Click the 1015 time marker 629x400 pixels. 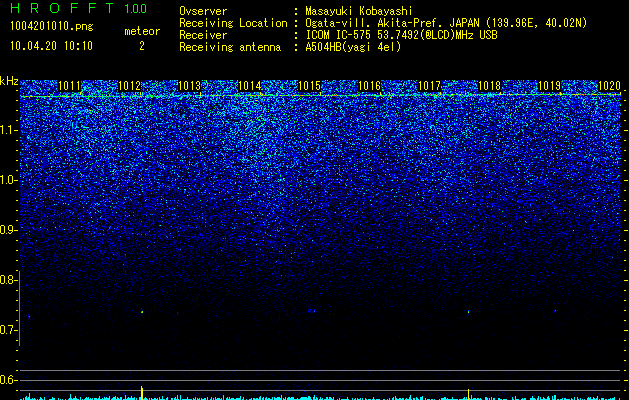click(x=310, y=86)
